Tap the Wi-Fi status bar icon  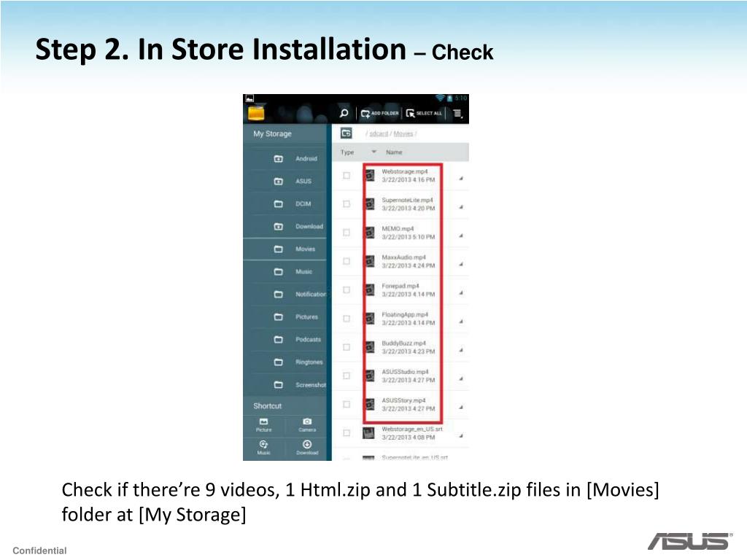[x=440, y=98]
